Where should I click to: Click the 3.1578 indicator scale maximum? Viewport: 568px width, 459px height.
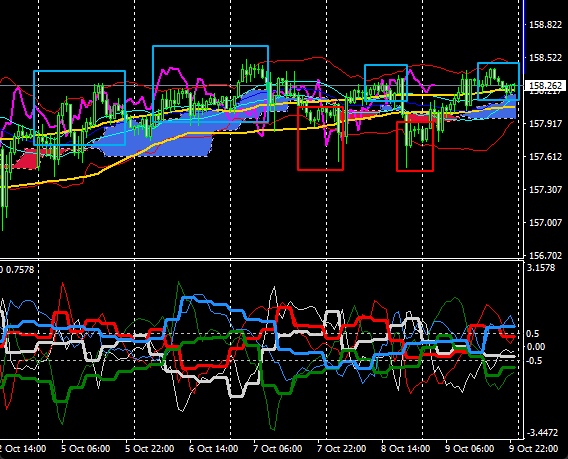click(541, 268)
